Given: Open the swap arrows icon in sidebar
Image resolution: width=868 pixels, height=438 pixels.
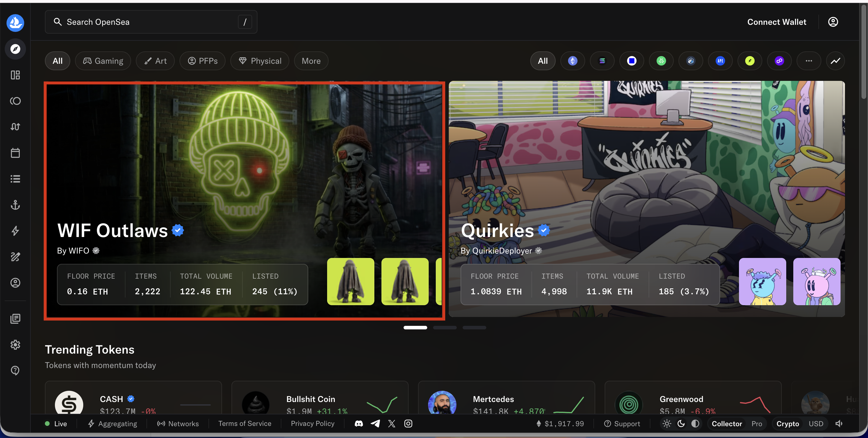Looking at the screenshot, I should pyautogui.click(x=15, y=127).
